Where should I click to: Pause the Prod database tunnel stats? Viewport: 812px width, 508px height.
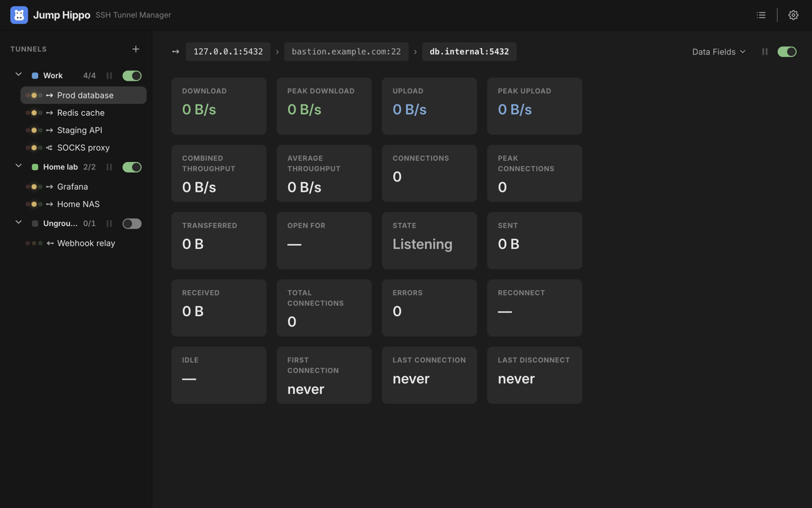tap(765, 51)
